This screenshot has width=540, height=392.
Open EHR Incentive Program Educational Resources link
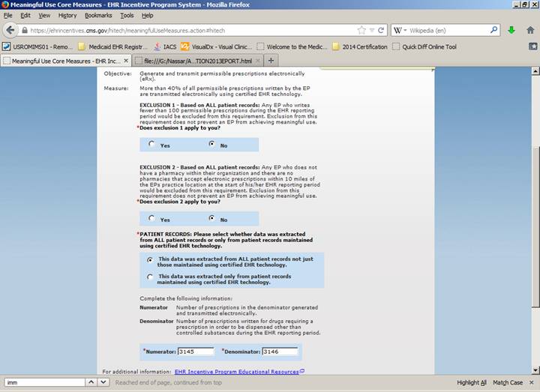(236, 371)
